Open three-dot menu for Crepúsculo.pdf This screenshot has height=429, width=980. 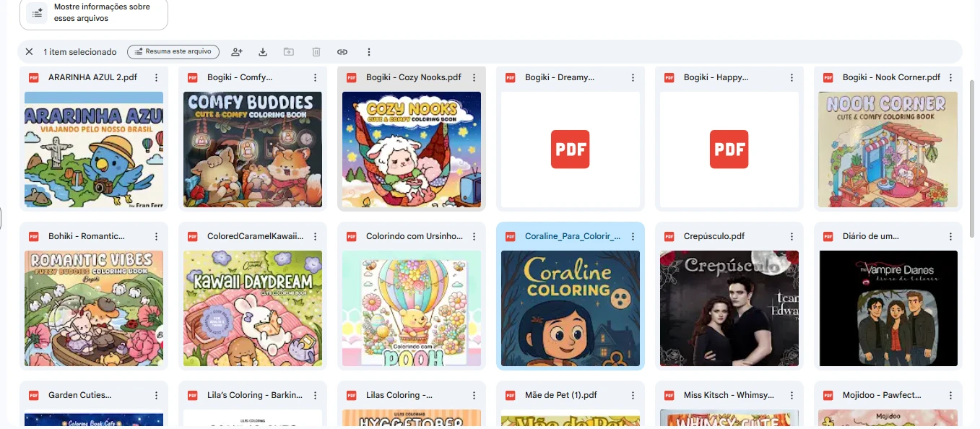click(x=792, y=237)
